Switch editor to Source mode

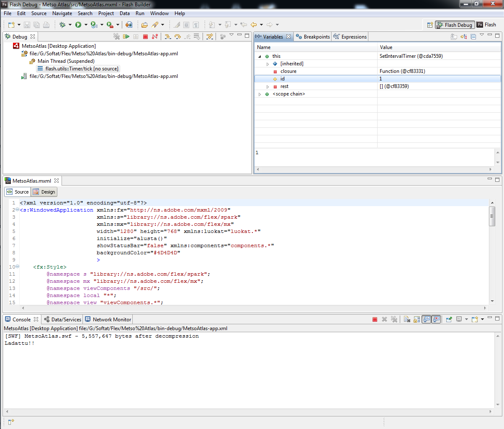(x=18, y=192)
